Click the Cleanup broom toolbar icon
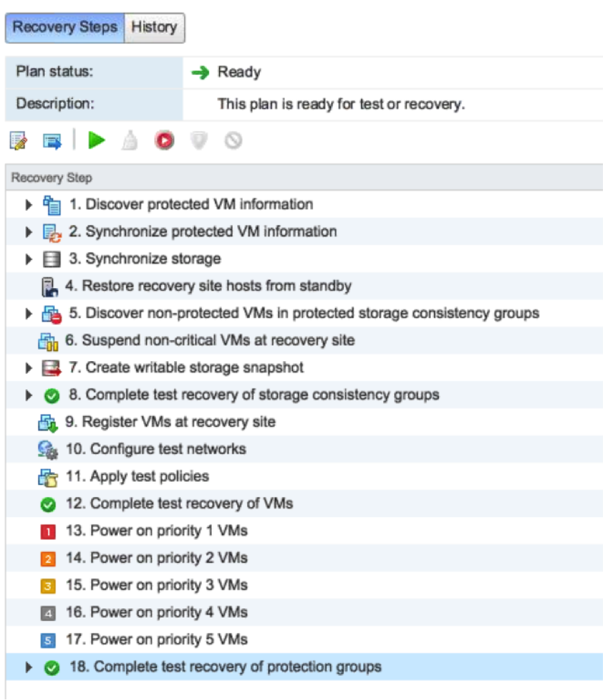 130,141
